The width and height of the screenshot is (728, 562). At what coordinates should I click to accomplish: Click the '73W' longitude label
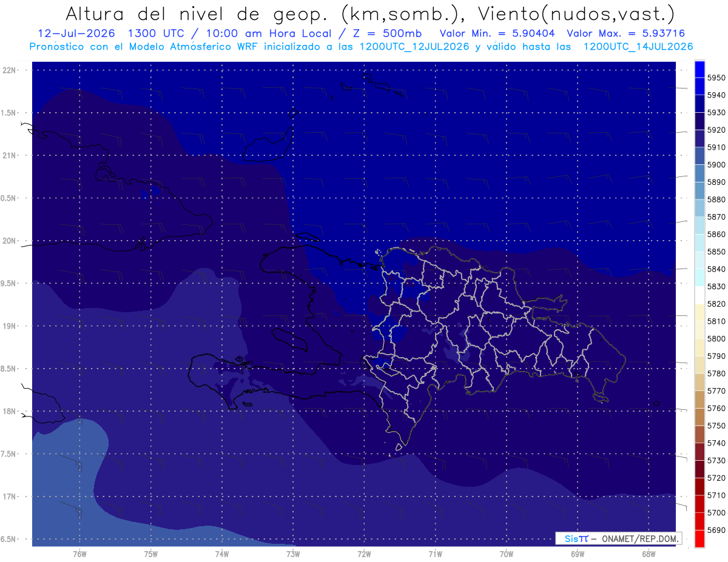[293, 555]
